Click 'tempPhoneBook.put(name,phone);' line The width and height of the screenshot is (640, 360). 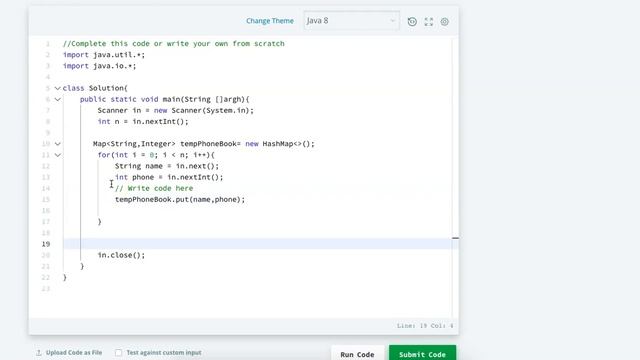click(180, 200)
